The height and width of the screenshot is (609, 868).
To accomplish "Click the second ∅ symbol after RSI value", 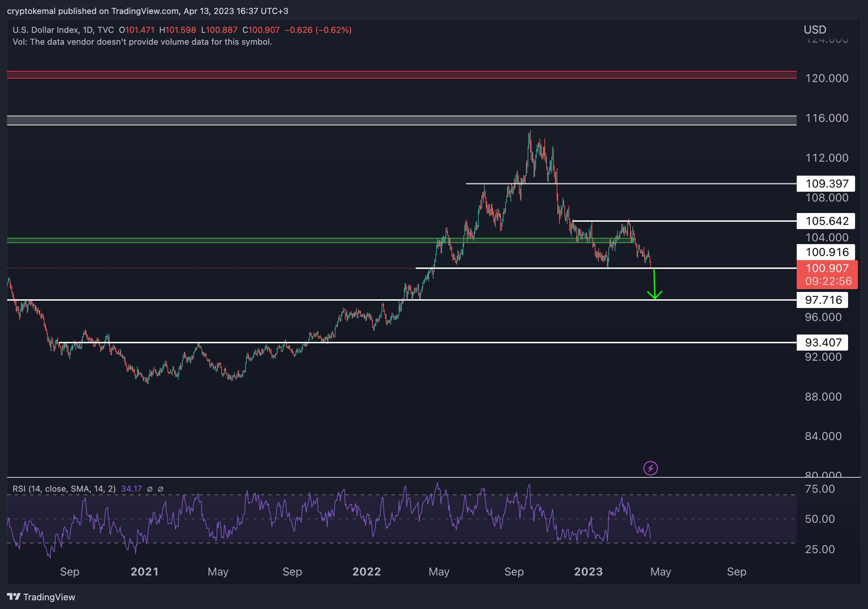I will pyautogui.click(x=160, y=489).
